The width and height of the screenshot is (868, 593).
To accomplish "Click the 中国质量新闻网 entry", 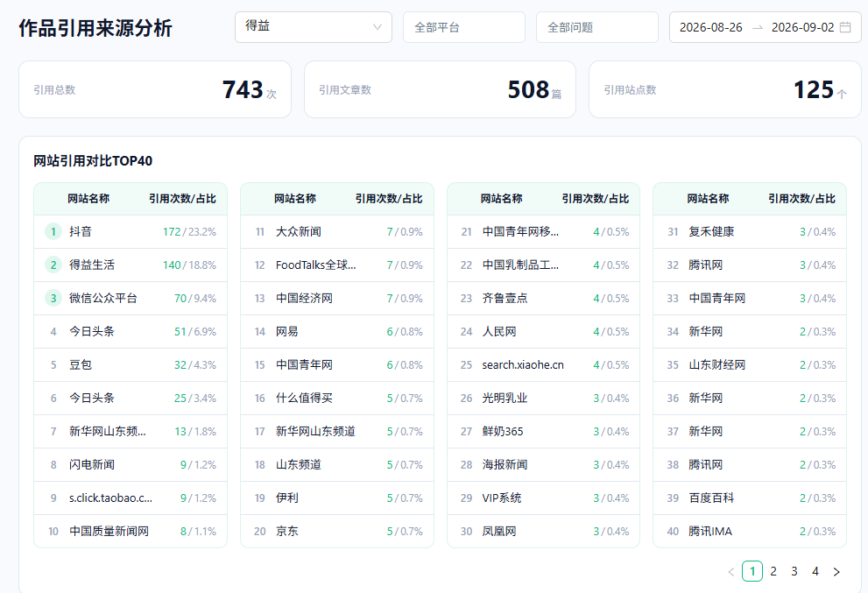I will coord(109,531).
